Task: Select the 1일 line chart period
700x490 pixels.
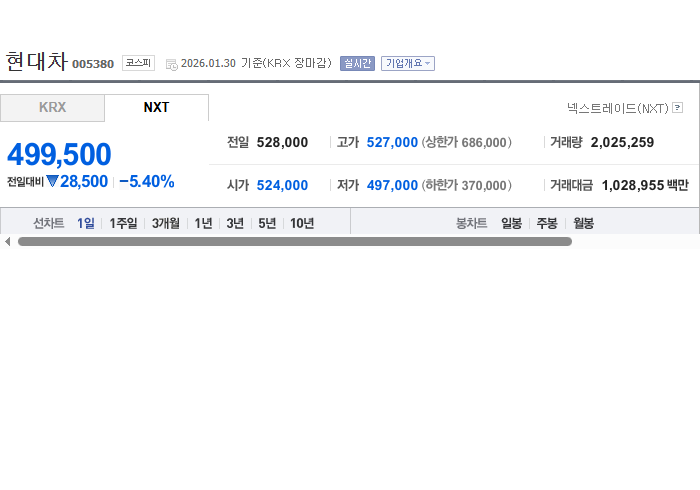Action: (86, 223)
